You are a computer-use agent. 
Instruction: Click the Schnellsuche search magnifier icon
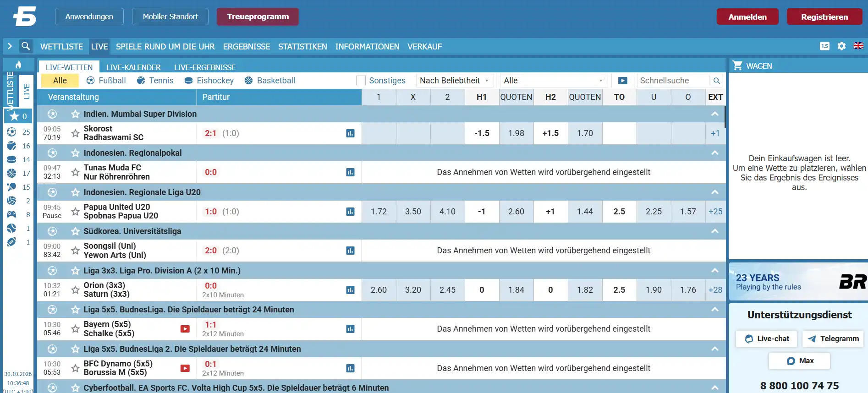(717, 81)
